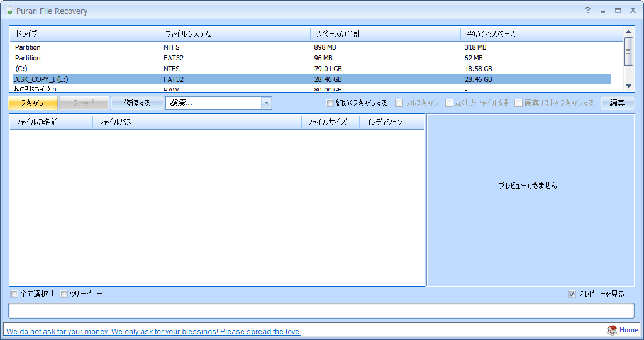Toggle the 全て選択す checkbox
This screenshot has height=340, width=644.
14,294
